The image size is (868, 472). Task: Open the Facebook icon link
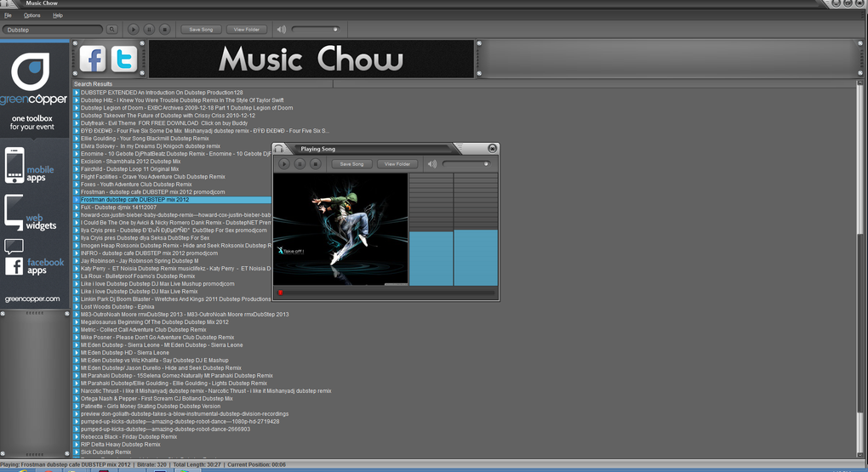point(93,59)
